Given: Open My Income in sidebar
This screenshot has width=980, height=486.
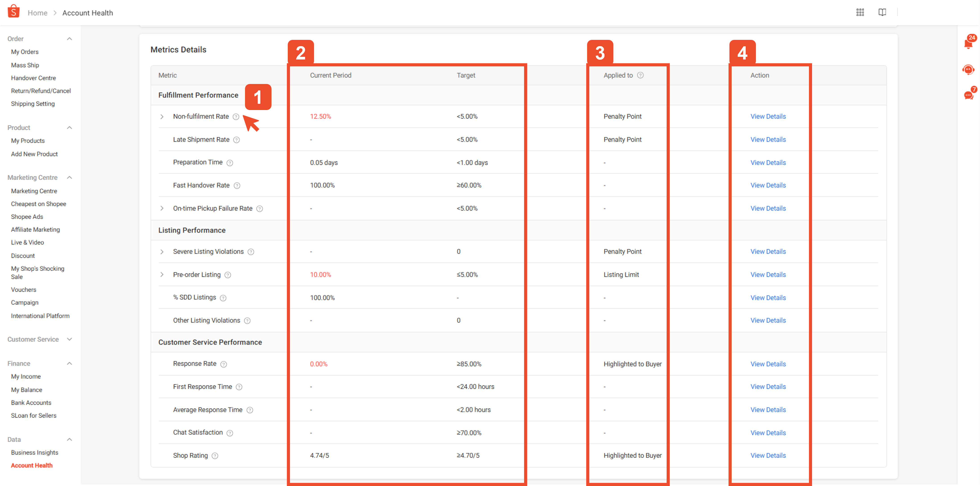Looking at the screenshot, I should coord(26,377).
